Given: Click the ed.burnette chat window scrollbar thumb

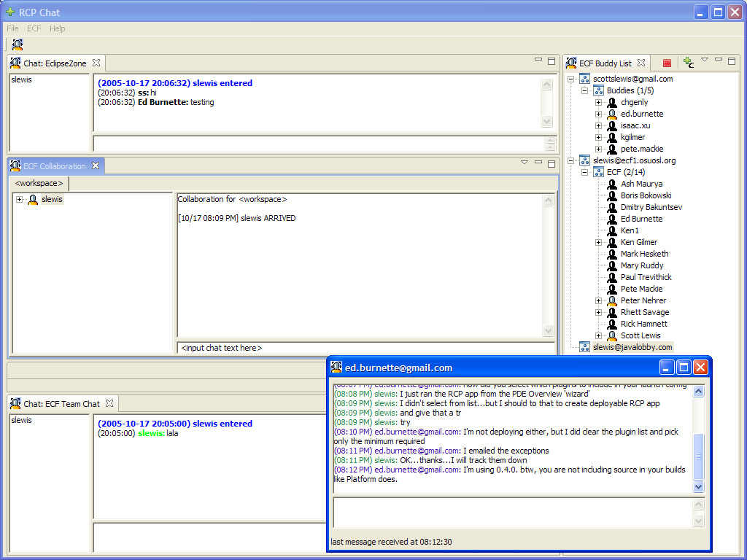Looking at the screenshot, I should coord(698,456).
